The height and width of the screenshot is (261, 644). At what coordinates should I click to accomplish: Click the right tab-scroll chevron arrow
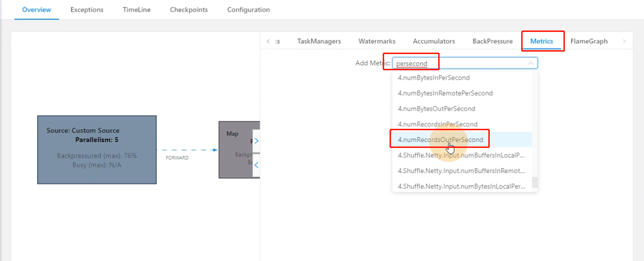click(x=624, y=41)
